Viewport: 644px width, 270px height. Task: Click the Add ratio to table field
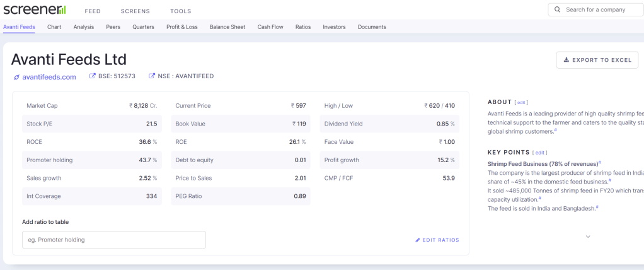coord(113,240)
